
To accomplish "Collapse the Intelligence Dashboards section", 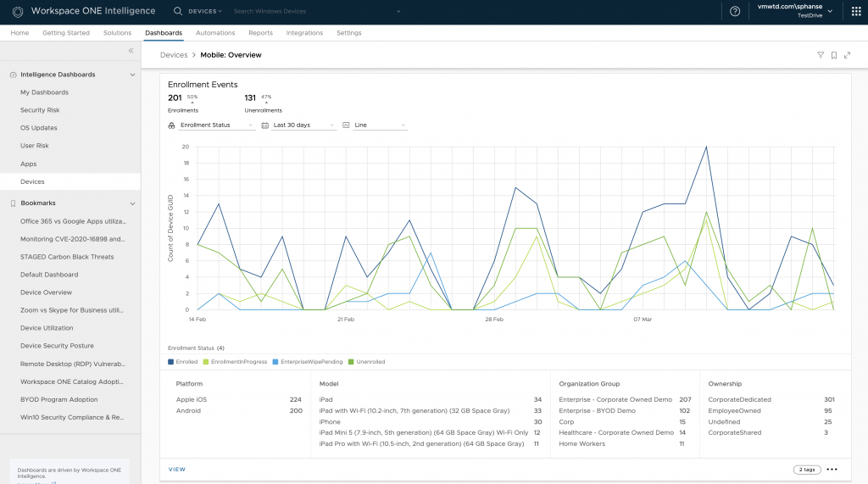I will 132,75.
